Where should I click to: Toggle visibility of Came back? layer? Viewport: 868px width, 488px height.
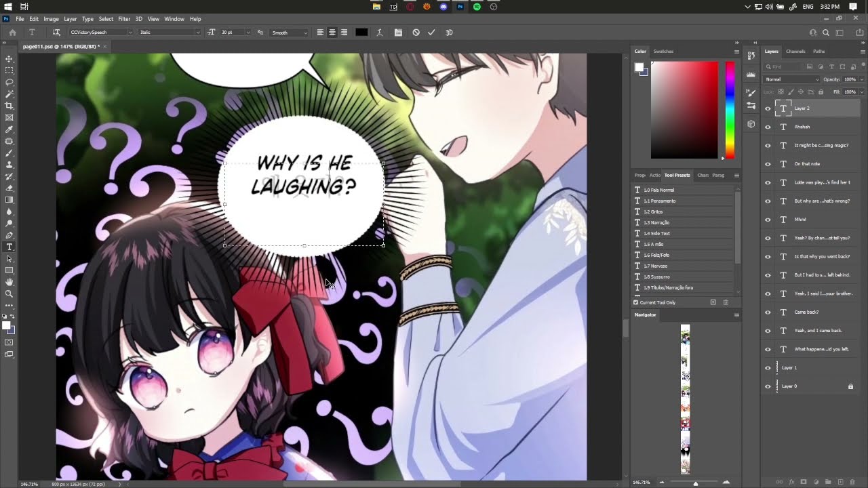[x=768, y=312]
